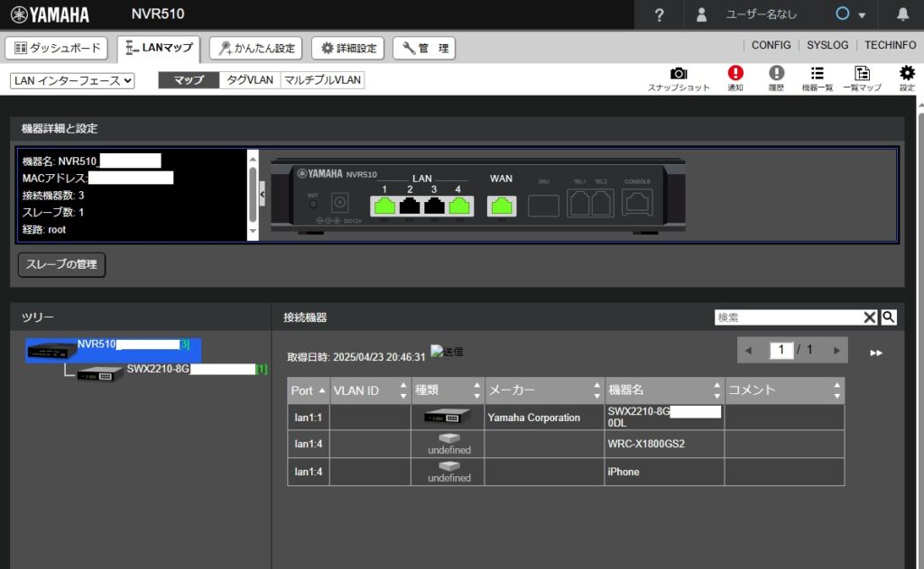Select SWX2210-8G node in the tree
Viewport: 924px width, 569px height.
tap(171, 372)
